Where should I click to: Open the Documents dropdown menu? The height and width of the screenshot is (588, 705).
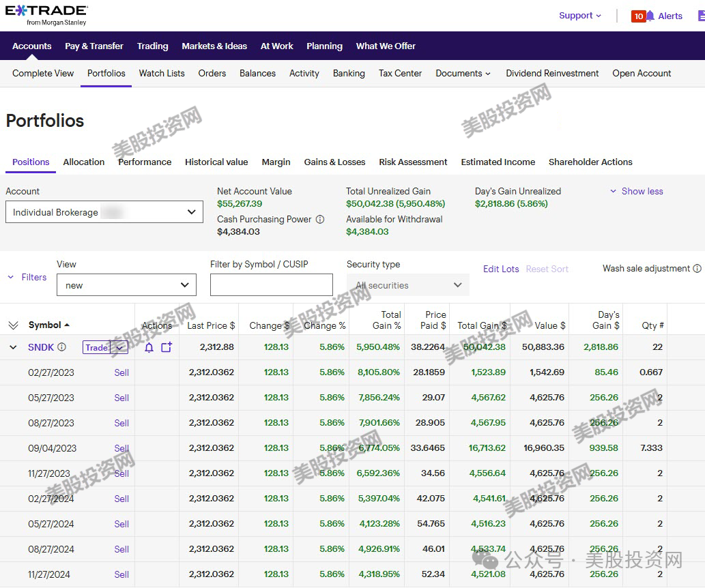[x=463, y=73]
